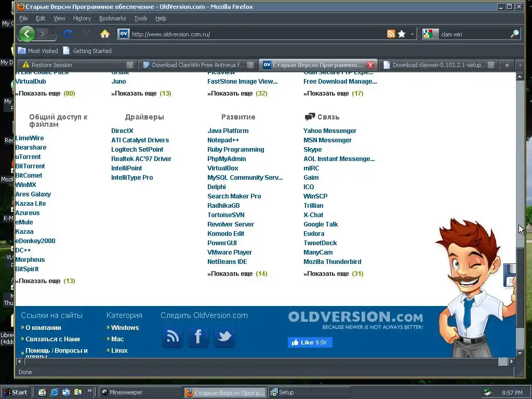Open the History menu
The width and height of the screenshot is (532, 399).
(82, 18)
